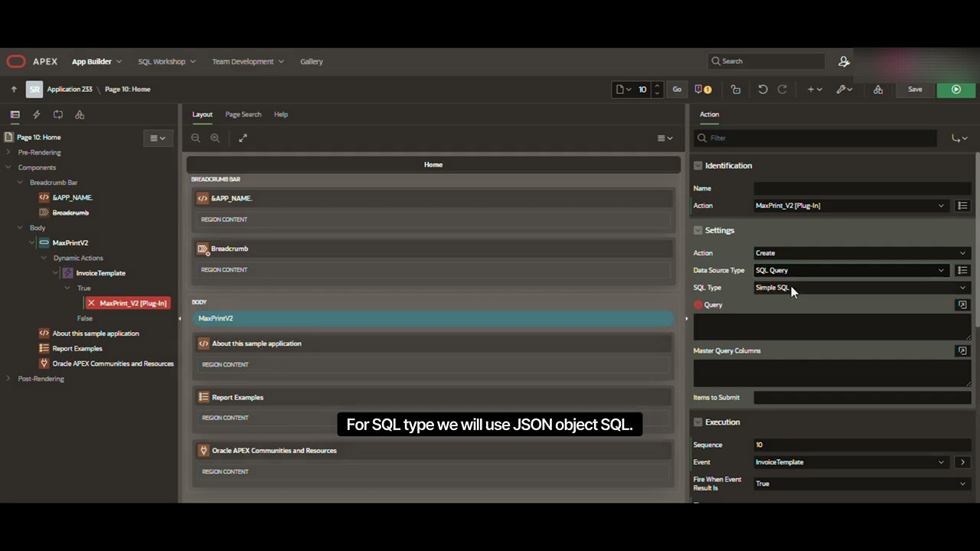Collapse the MaxPrintV2 region node

[32, 243]
